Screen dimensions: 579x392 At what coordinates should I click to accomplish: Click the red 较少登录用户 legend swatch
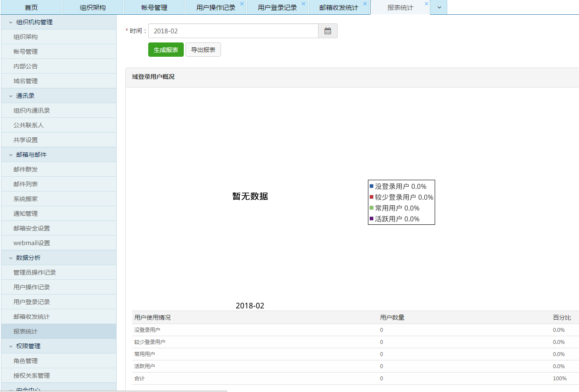click(371, 197)
